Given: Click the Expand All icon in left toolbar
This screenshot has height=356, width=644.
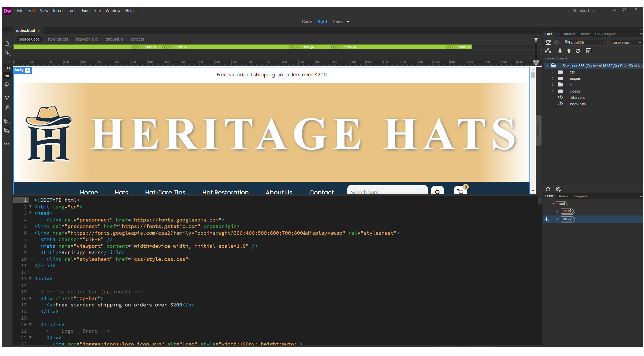Looking at the screenshot, I should click(x=7, y=98).
